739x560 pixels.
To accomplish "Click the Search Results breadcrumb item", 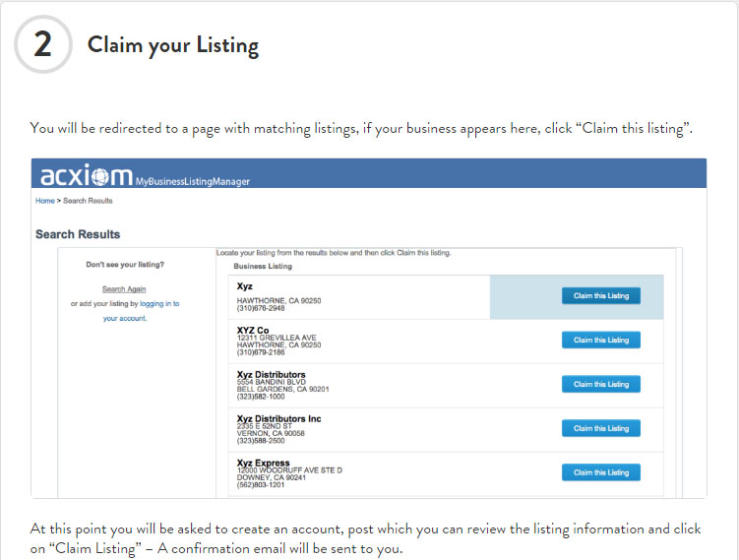I will coord(90,201).
